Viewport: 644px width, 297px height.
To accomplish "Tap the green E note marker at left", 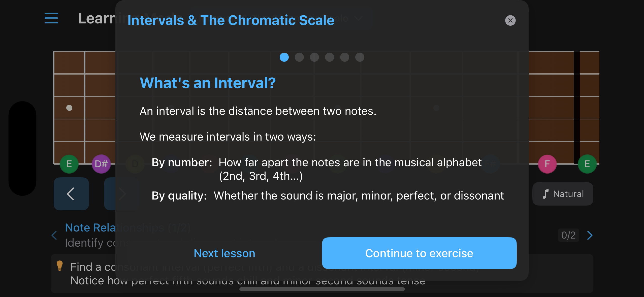I will tap(69, 164).
